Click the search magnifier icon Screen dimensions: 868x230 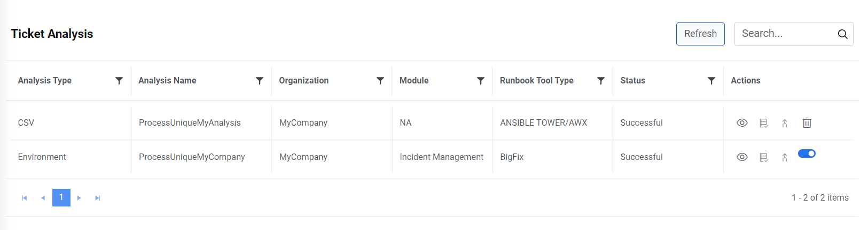[842, 34]
